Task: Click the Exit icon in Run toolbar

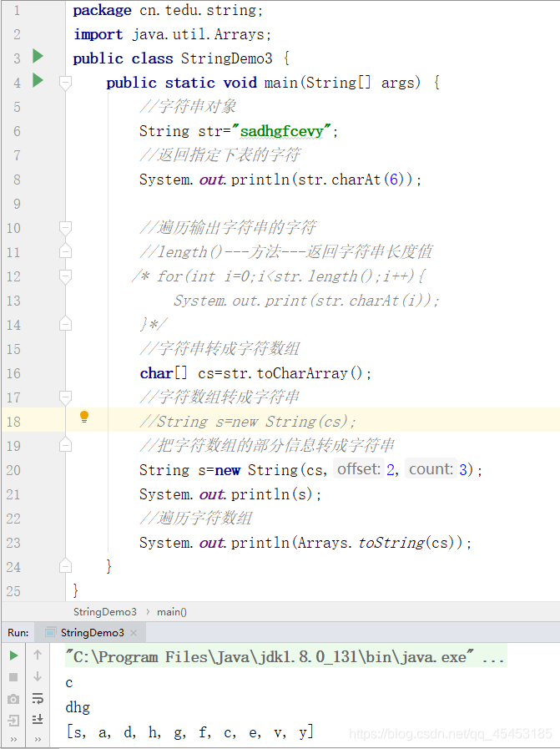Action: [x=13, y=721]
